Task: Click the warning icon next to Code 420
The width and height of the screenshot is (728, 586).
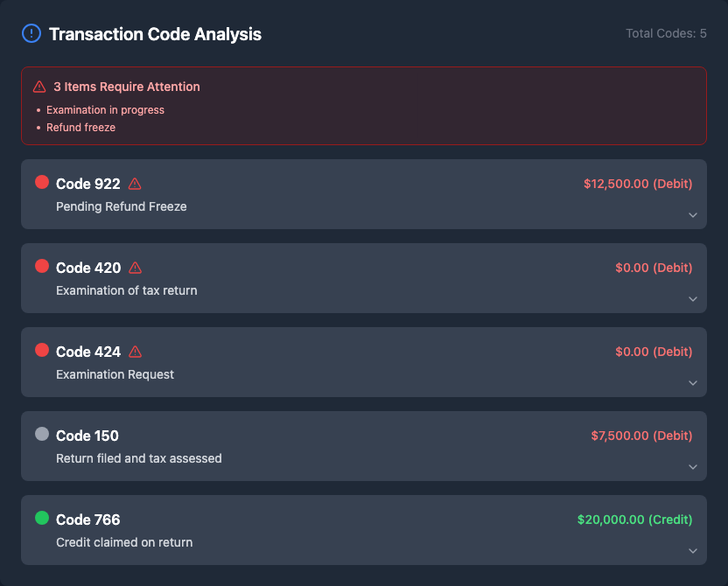Action: coord(135,268)
